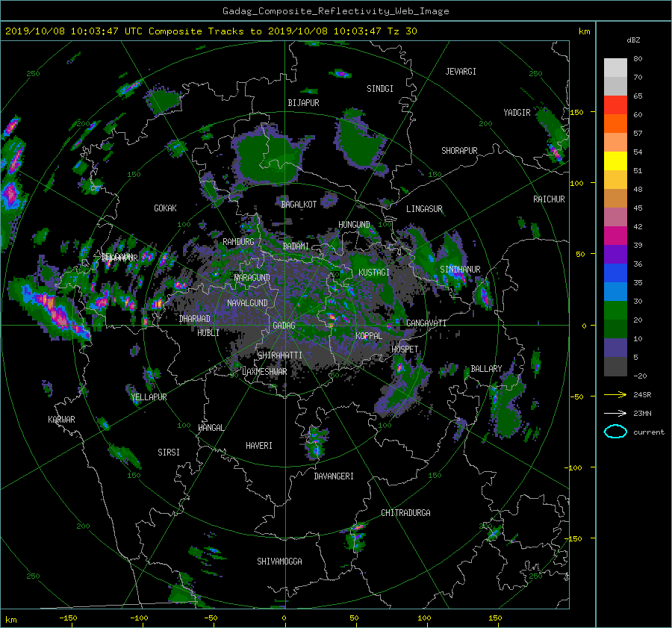Click the '24SR' legend label

[642, 394]
